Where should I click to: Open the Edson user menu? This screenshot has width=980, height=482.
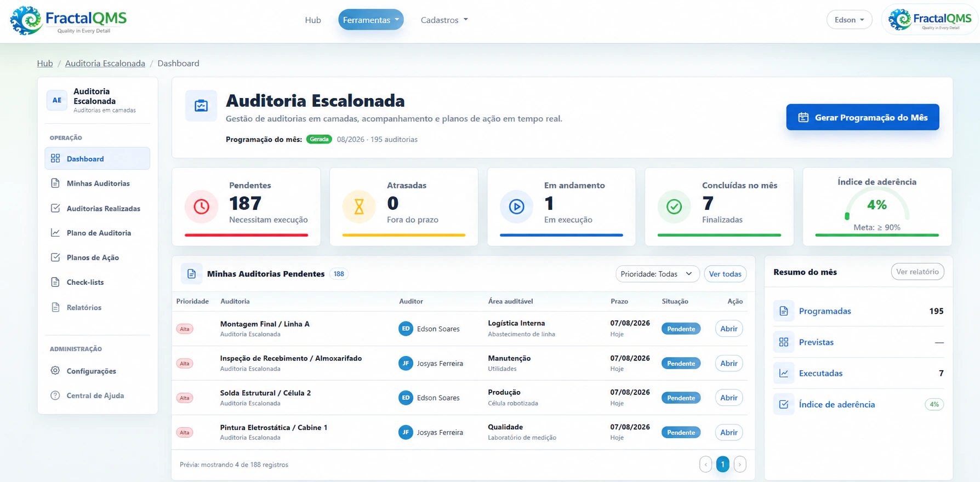coord(849,20)
